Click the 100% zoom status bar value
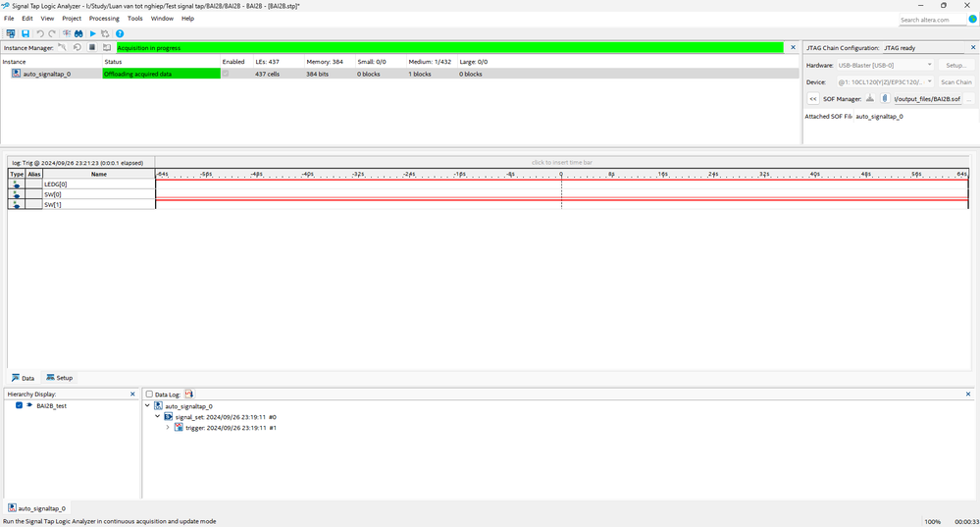 point(933,521)
